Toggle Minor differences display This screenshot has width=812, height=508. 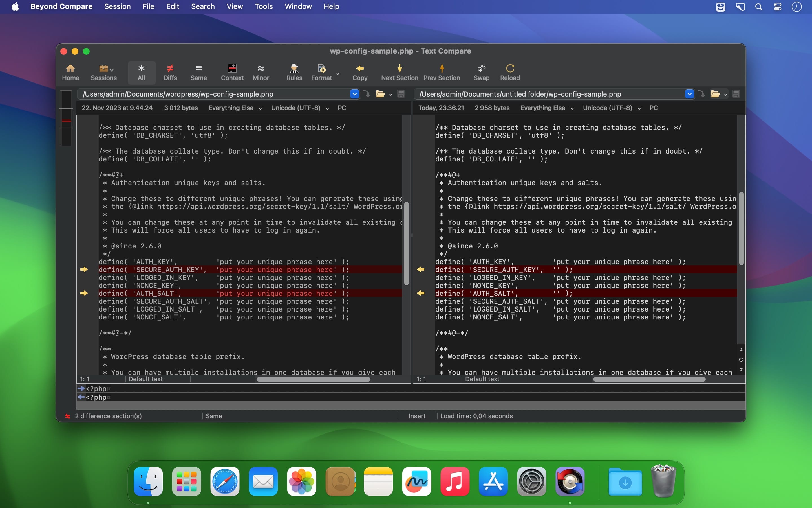[261, 73]
